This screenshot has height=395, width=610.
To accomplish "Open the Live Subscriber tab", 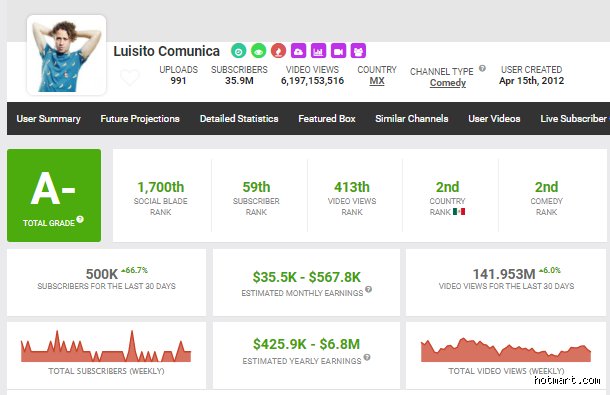I will pyautogui.click(x=574, y=119).
